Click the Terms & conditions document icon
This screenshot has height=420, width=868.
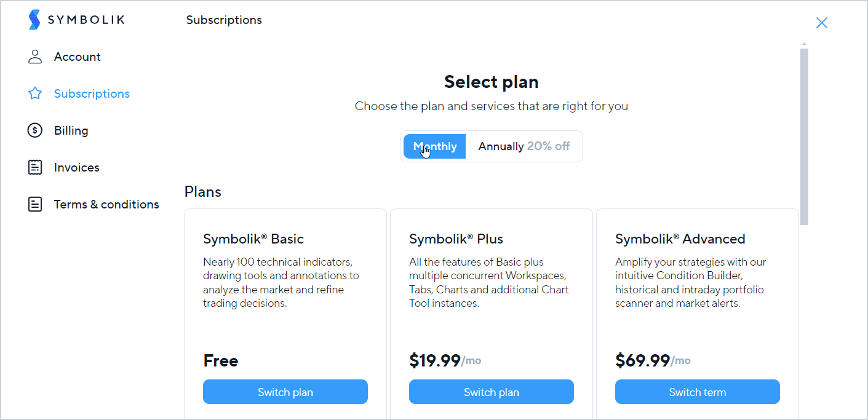35,204
